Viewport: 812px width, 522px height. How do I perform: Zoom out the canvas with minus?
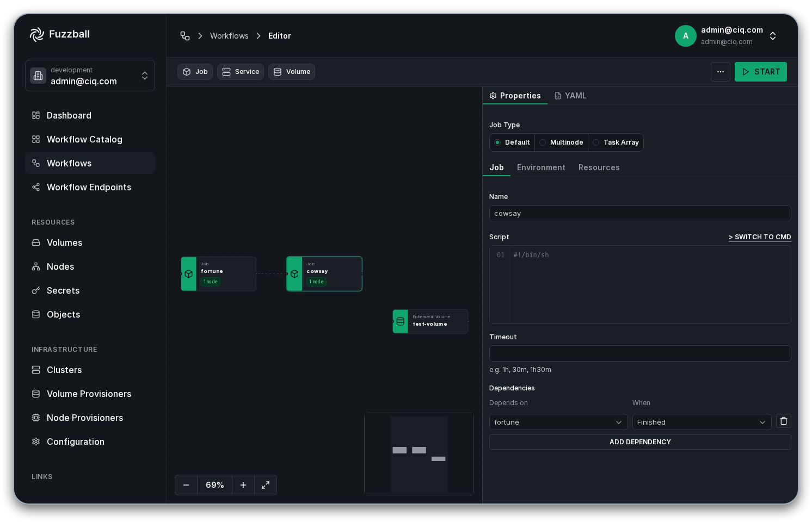(x=186, y=485)
